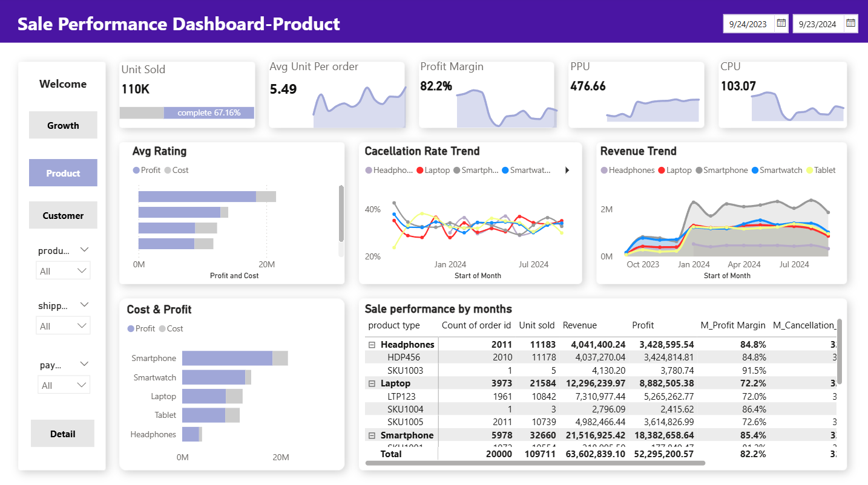868x485 pixels.
Task: Select Headphones legend marker in Revenue Trend
Action: pos(604,171)
